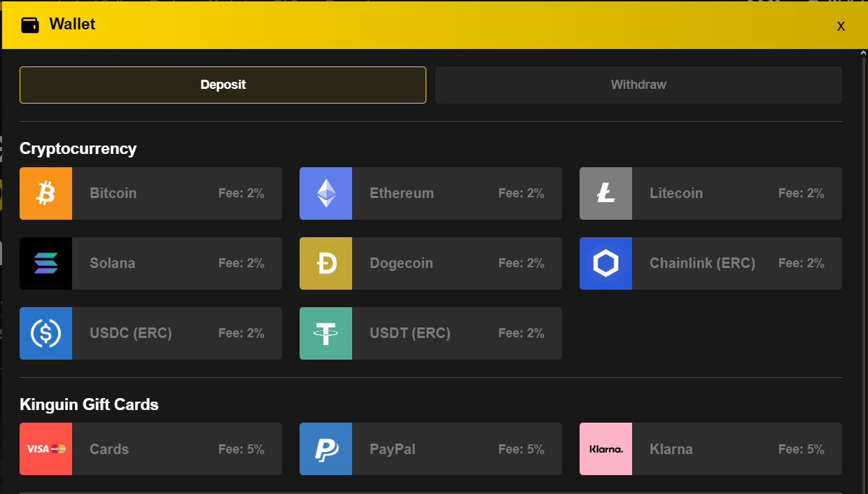Click the scrollbar up arrow
868x494 pixels.
863,52
